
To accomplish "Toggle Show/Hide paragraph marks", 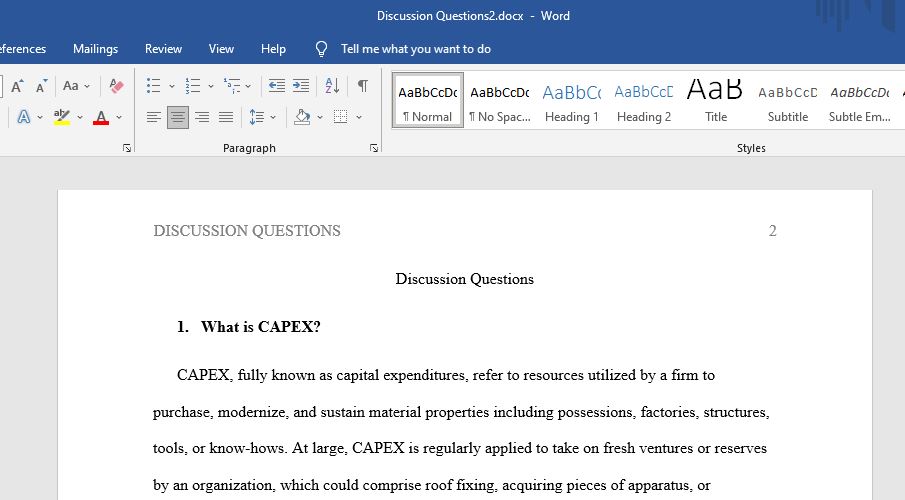I will point(362,86).
